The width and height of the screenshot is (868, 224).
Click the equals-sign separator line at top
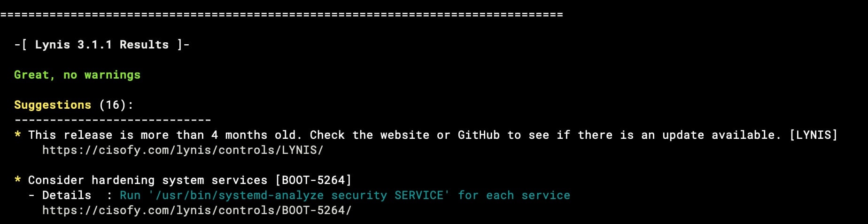click(x=281, y=15)
